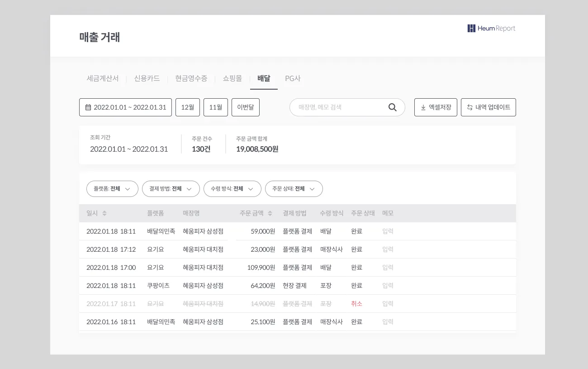Click 매장식사 in the 23,000원 row
This screenshot has height=369, width=588.
coord(331,249)
